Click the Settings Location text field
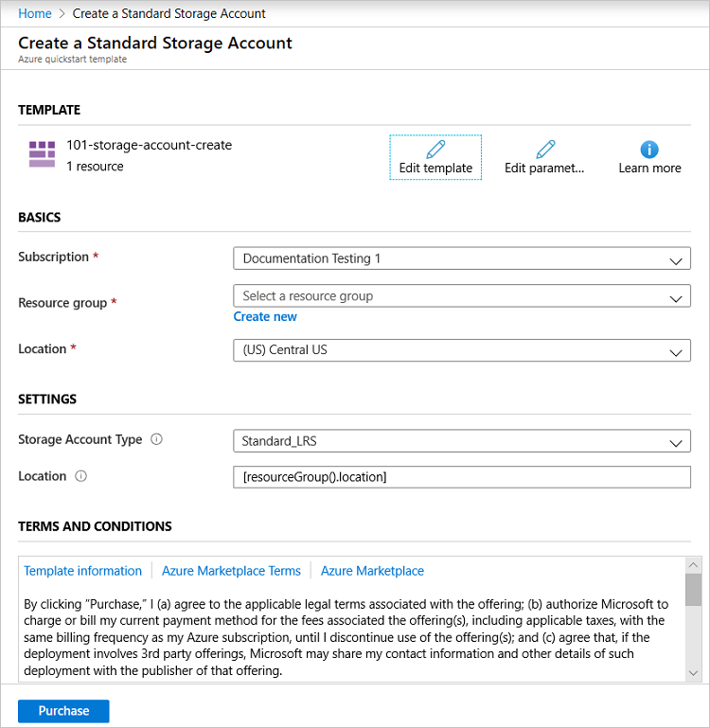The image size is (710, 728). point(461,476)
